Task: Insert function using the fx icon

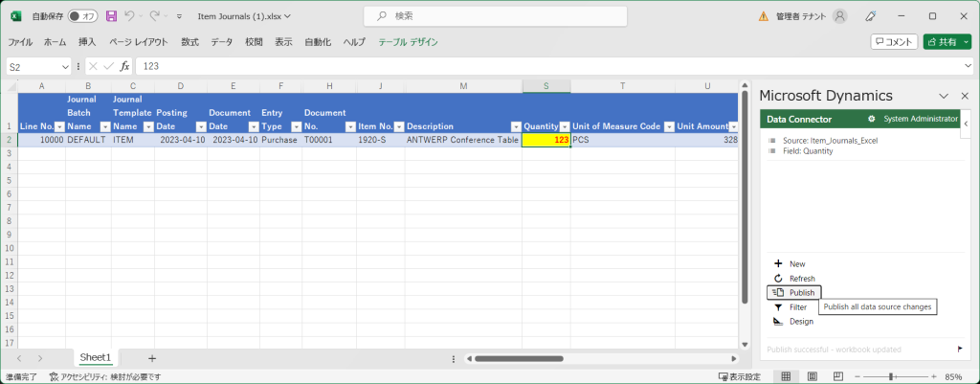Action: pyautogui.click(x=124, y=67)
